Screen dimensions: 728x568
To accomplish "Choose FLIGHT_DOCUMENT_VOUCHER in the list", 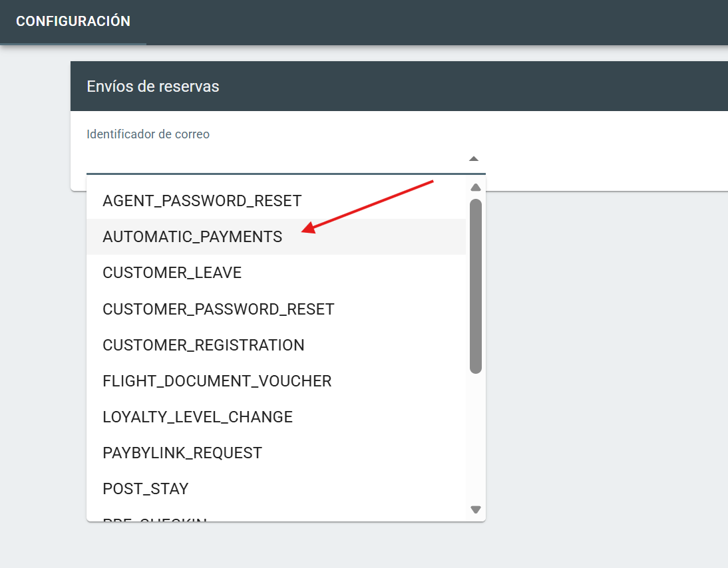I will (217, 381).
